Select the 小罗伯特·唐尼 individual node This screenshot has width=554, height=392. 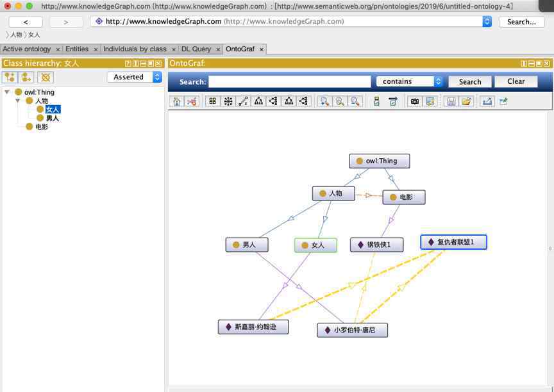[x=352, y=331]
